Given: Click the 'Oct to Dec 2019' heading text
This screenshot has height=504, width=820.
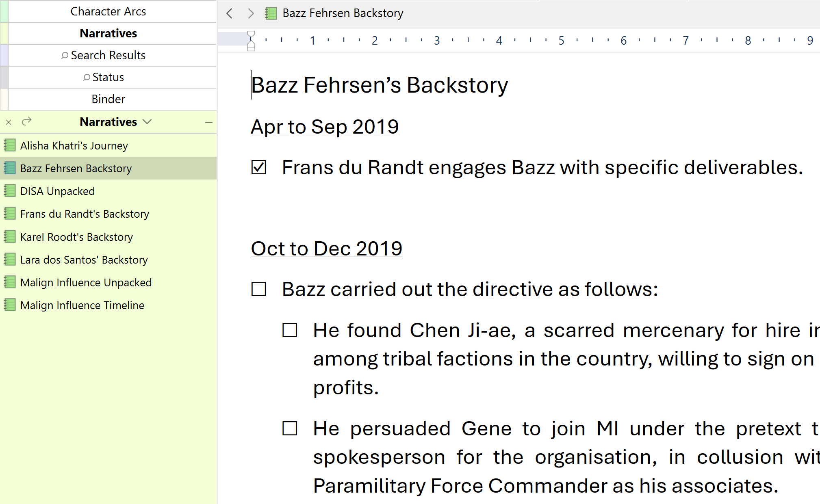Looking at the screenshot, I should pyautogui.click(x=326, y=249).
